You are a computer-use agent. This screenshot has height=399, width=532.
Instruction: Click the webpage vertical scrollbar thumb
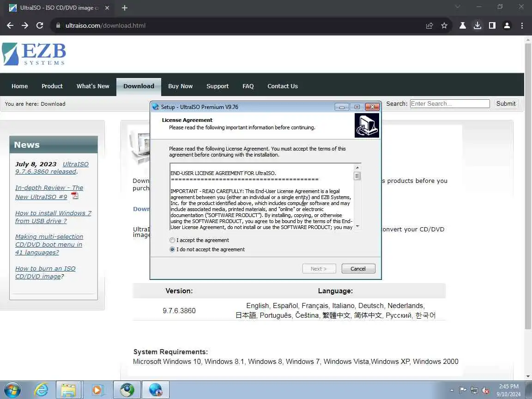[x=528, y=186]
